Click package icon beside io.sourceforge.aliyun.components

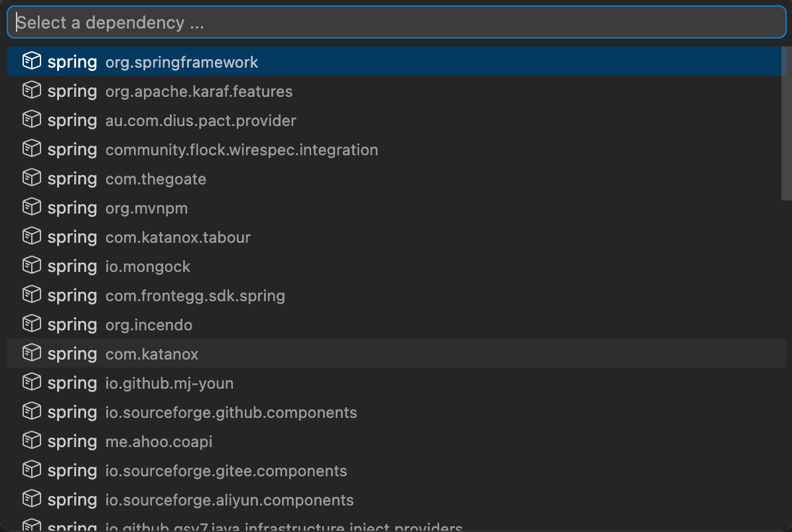coord(32,499)
